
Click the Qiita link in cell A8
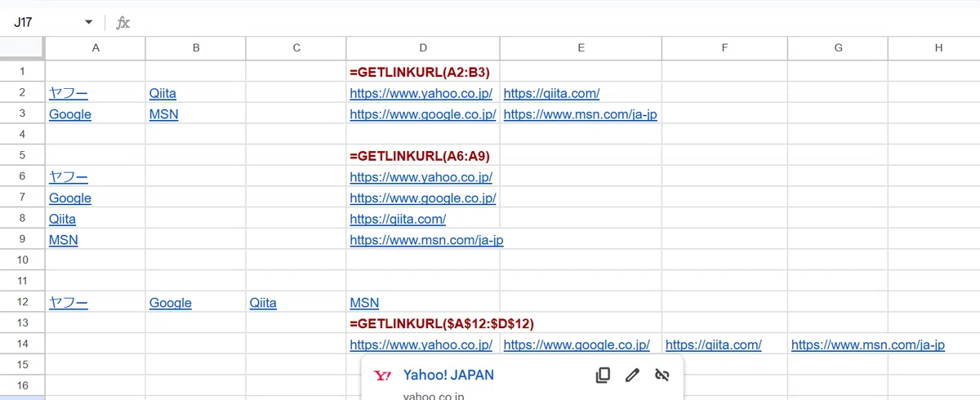(x=62, y=219)
